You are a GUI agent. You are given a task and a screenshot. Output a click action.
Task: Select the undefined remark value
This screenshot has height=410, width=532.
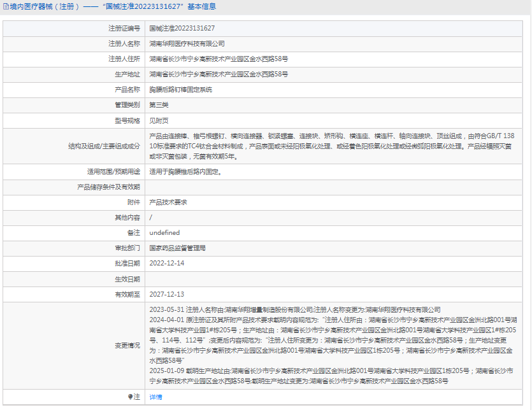pos(164,232)
